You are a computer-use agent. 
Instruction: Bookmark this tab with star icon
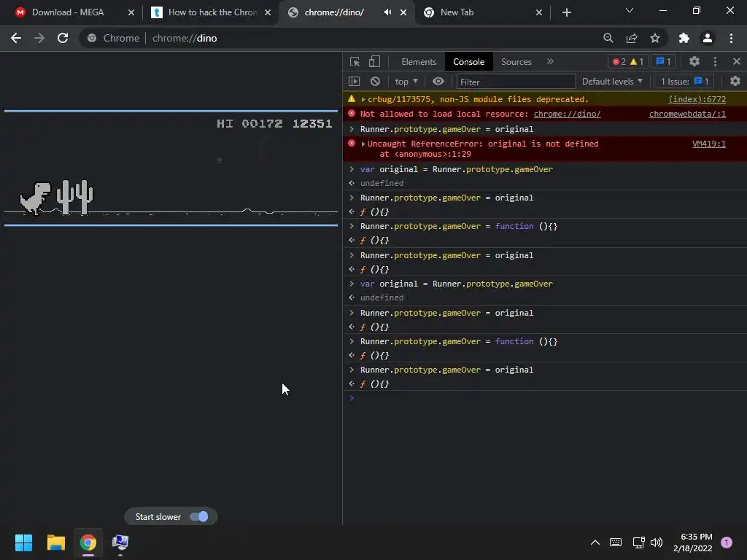(x=655, y=38)
